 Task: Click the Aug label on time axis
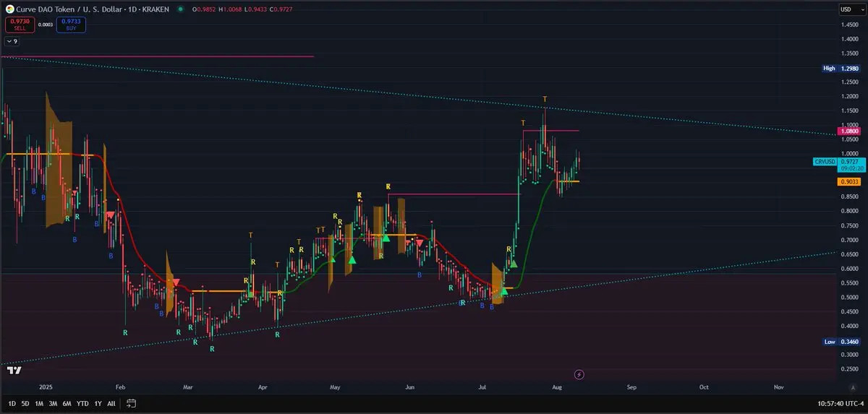click(558, 387)
